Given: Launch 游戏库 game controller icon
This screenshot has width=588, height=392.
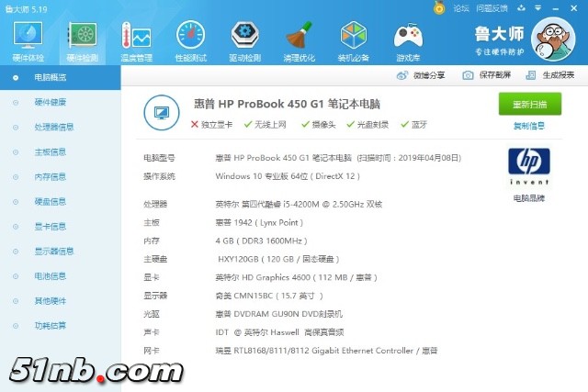Looking at the screenshot, I should (x=407, y=39).
